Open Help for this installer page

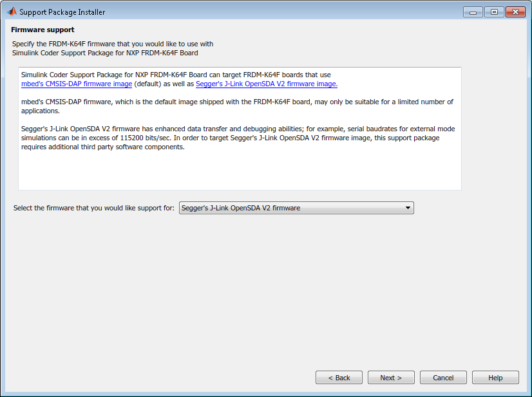495,378
